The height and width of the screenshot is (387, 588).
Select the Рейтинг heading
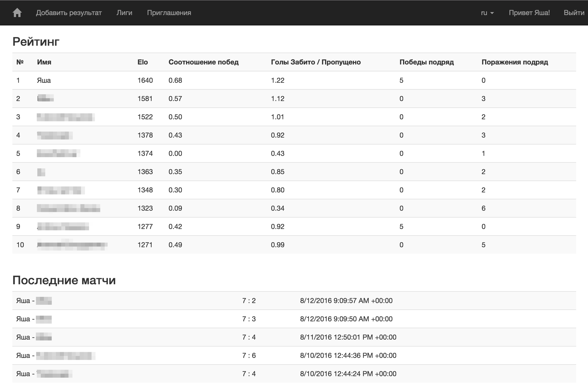pyautogui.click(x=36, y=42)
